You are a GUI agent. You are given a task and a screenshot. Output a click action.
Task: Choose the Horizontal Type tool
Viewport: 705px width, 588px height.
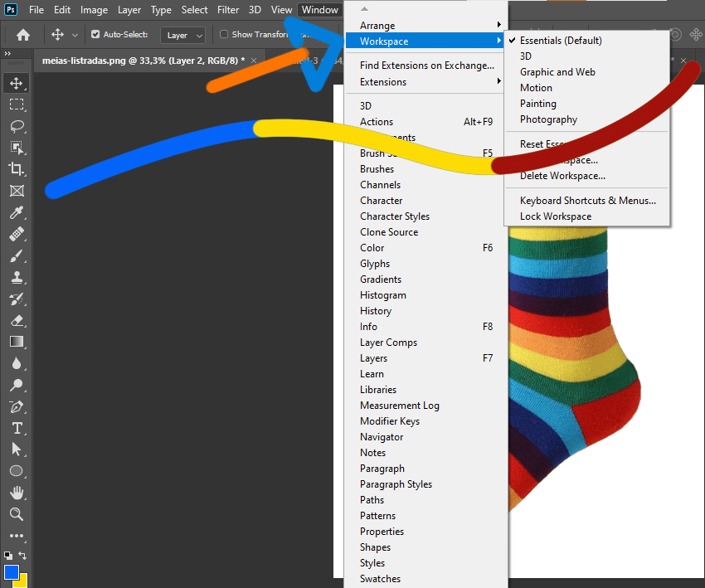(17, 428)
